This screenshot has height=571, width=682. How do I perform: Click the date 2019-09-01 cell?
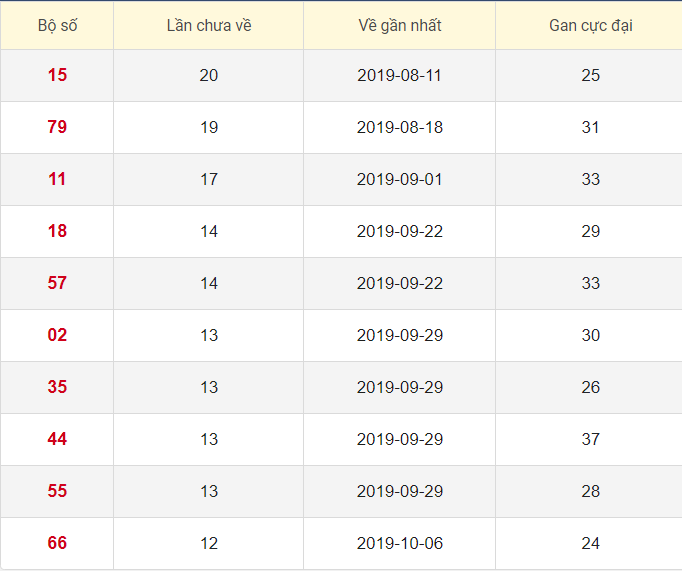tap(399, 179)
